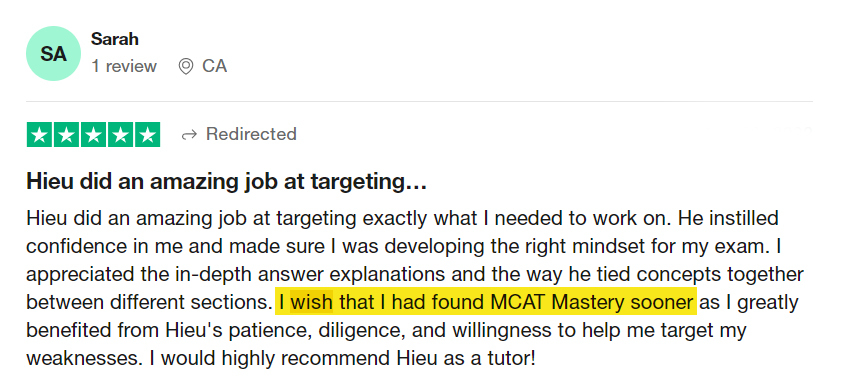Image resolution: width=841 pixels, height=377 pixels.
Task: Click the fourth green rating star
Action: click(120, 135)
